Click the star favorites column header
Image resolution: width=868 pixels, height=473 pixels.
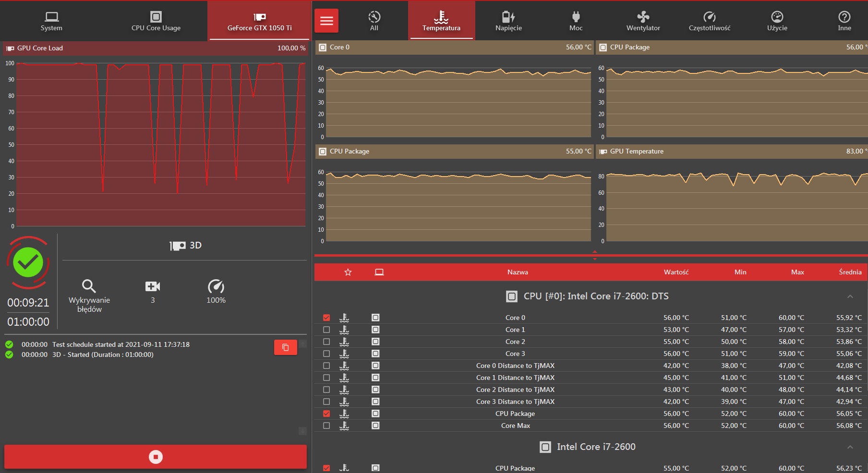point(348,272)
